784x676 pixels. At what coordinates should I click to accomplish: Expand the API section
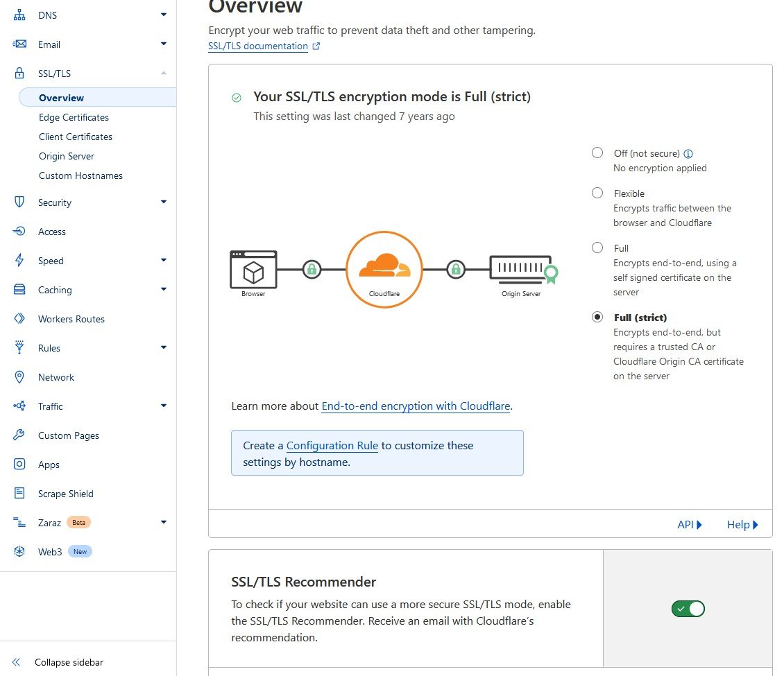(x=690, y=525)
